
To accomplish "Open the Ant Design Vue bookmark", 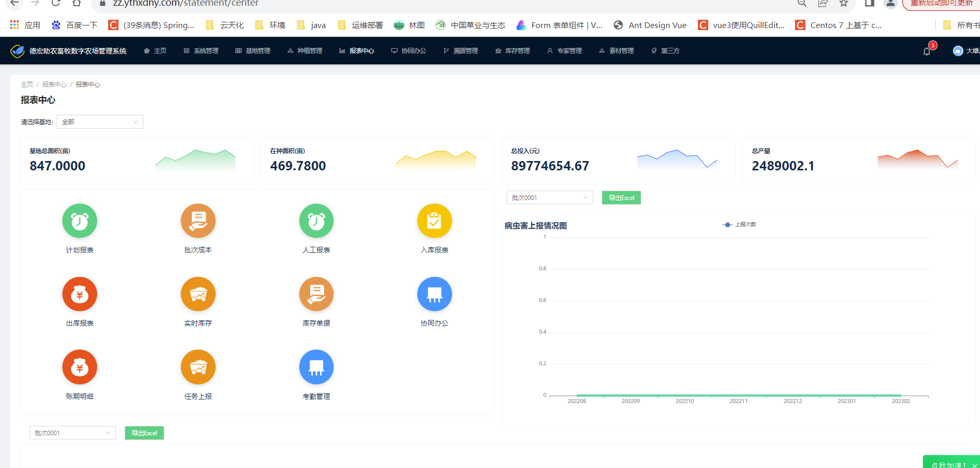I will coord(650,25).
